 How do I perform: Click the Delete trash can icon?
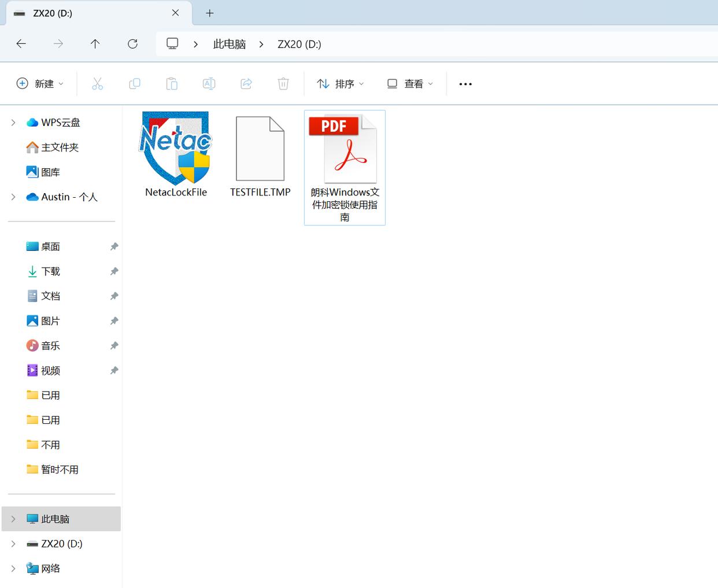point(283,84)
